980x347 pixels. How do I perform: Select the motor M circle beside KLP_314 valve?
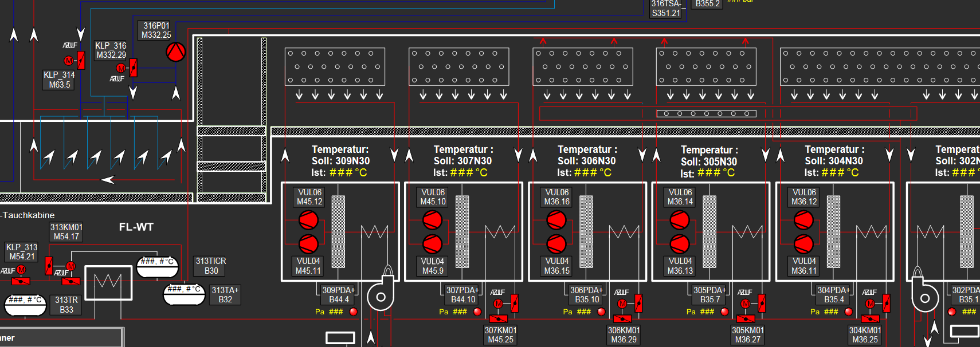click(x=69, y=61)
